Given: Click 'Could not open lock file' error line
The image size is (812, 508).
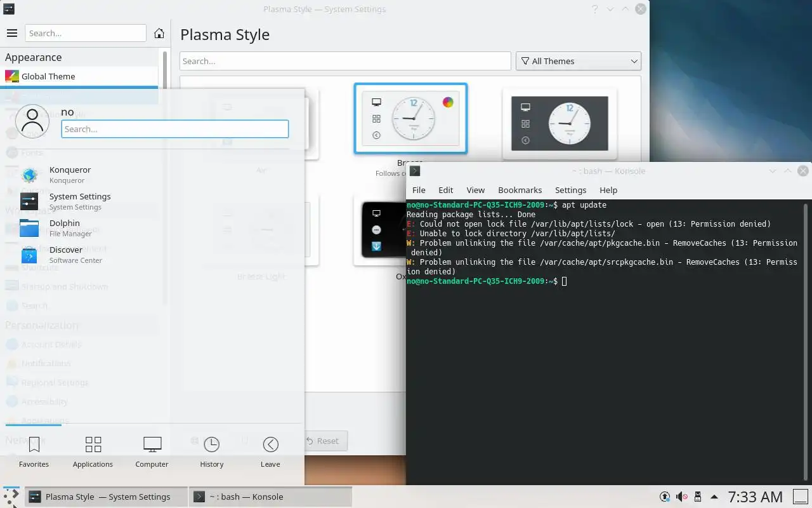Looking at the screenshot, I should [589, 224].
